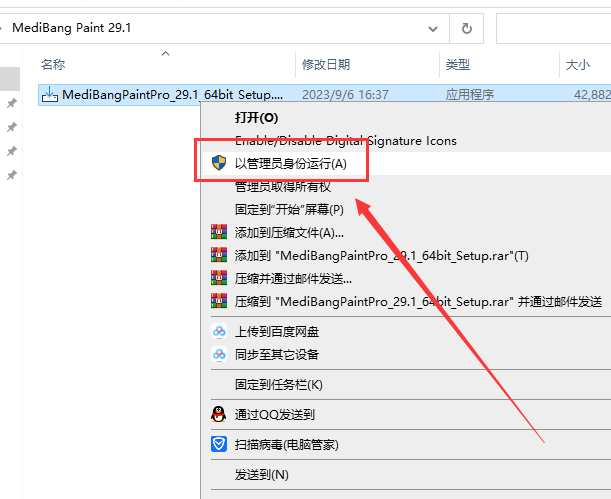The image size is (611, 499).
Task: Click WinRAR icon beside 压缩到 Setup.rar
Action: (x=219, y=300)
